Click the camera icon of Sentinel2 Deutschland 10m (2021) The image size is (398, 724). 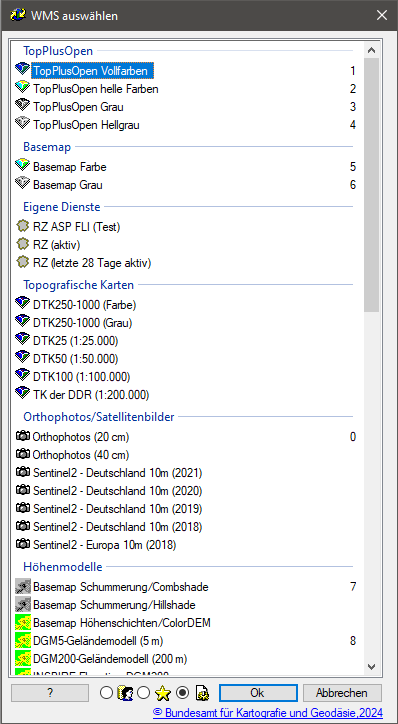click(23, 472)
